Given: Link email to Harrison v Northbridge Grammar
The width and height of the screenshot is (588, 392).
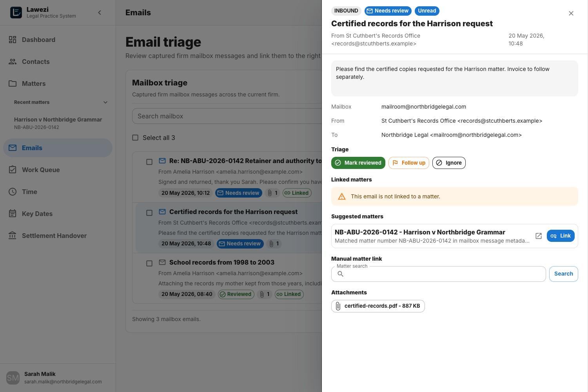Looking at the screenshot, I should (x=561, y=236).
